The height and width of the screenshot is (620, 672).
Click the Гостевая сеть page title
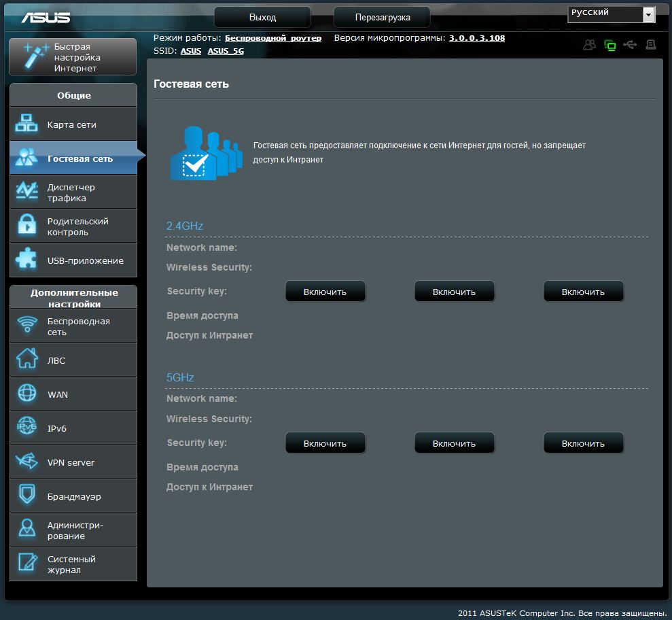click(191, 84)
